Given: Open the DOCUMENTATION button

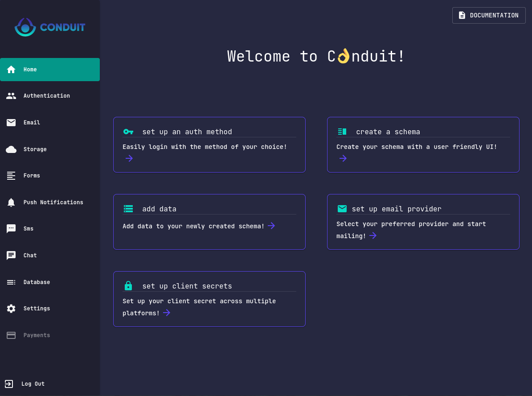Looking at the screenshot, I should (x=489, y=15).
